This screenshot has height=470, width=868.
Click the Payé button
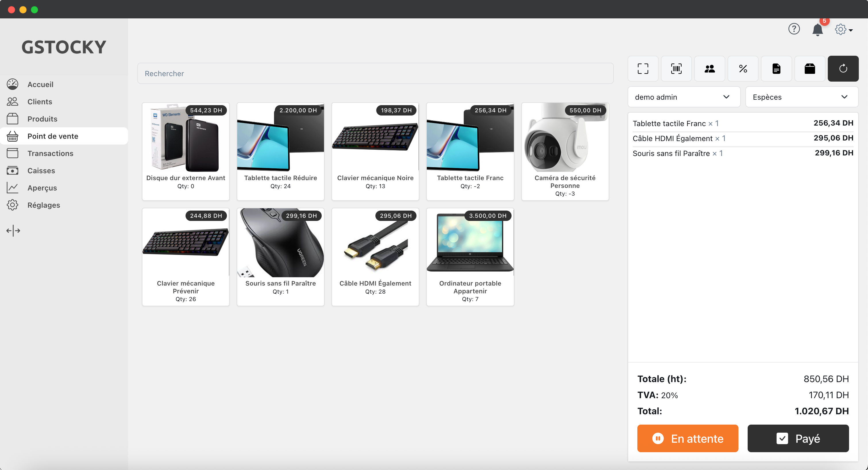798,438
